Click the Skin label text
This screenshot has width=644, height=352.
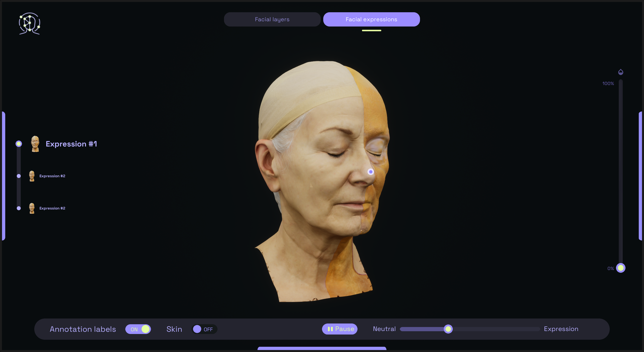point(174,329)
